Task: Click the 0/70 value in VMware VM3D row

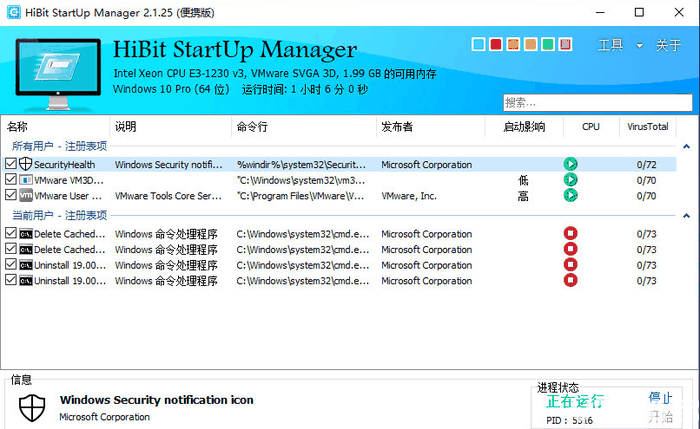Action: tap(646, 180)
